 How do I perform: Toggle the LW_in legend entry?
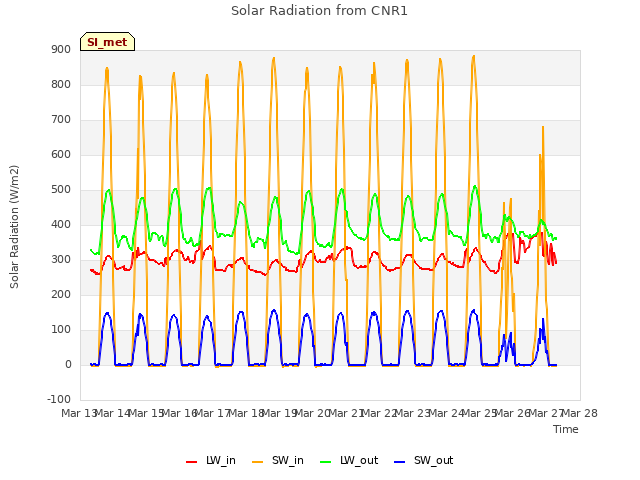pos(211,460)
